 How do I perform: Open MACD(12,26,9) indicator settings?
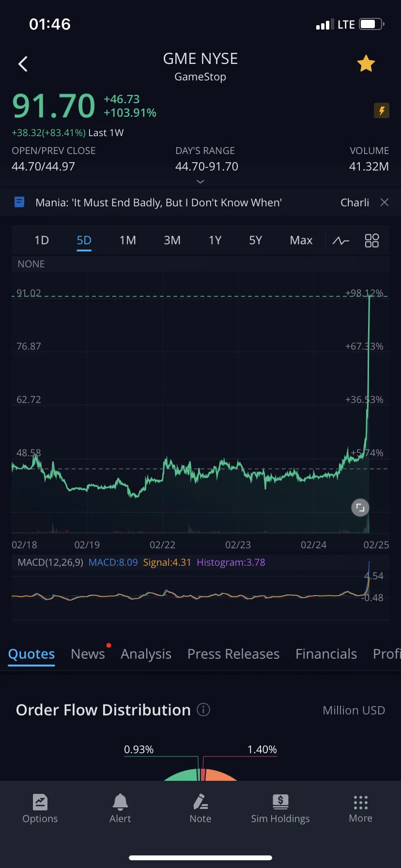pyautogui.click(x=50, y=562)
